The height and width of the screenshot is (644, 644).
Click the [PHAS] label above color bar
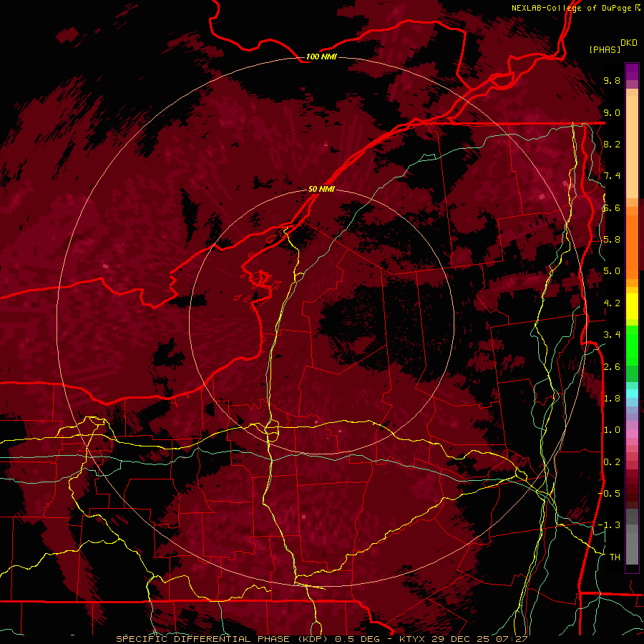point(605,49)
